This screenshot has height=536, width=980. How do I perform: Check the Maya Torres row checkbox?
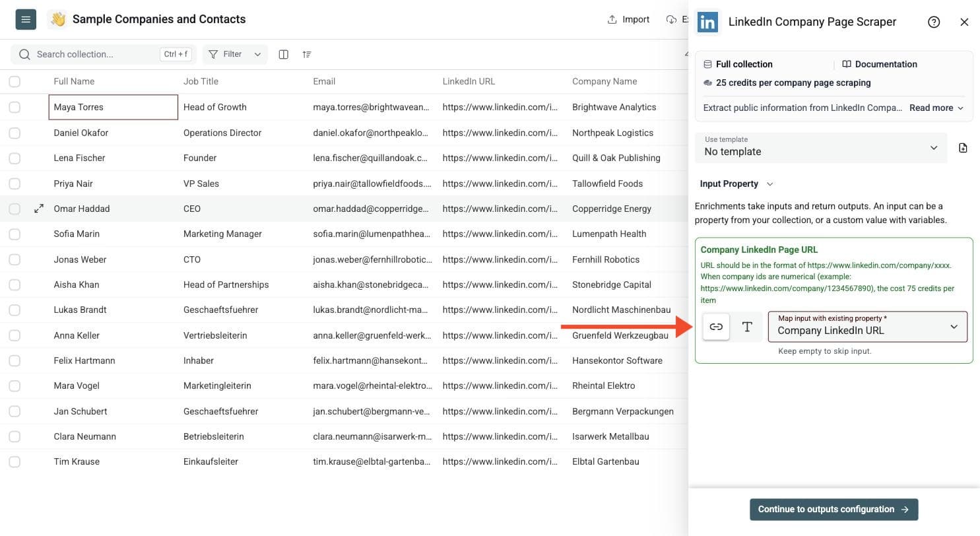point(15,107)
